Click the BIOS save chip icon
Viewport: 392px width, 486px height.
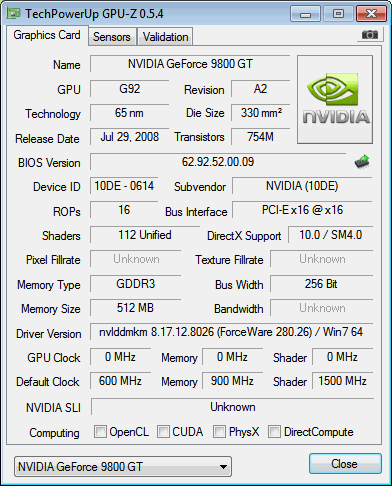362,162
